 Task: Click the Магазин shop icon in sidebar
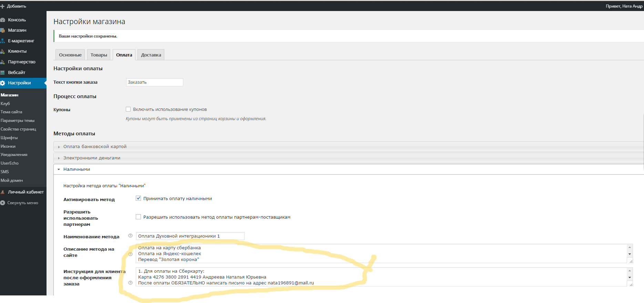pyautogui.click(x=3, y=30)
